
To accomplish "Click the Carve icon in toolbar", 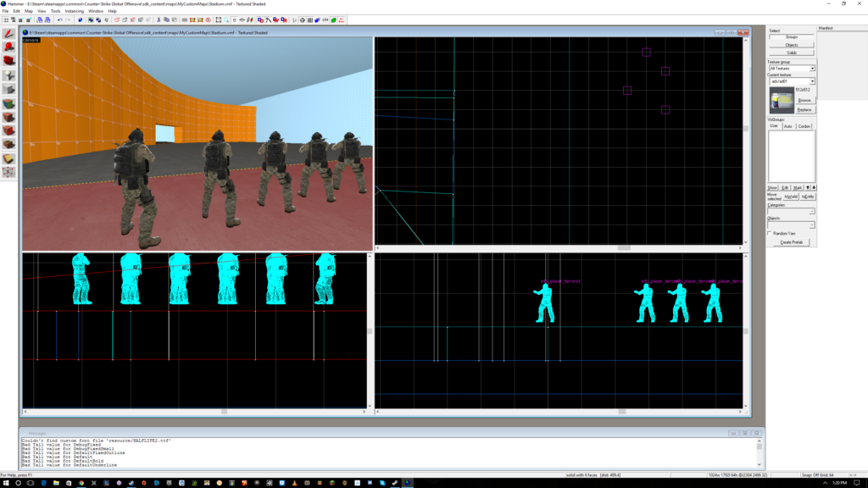I will [81, 20].
